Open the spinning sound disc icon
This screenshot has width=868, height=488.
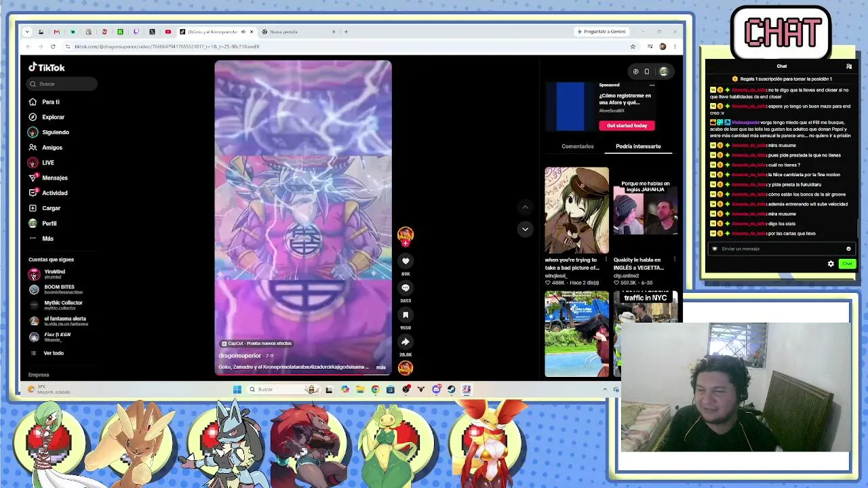click(406, 367)
